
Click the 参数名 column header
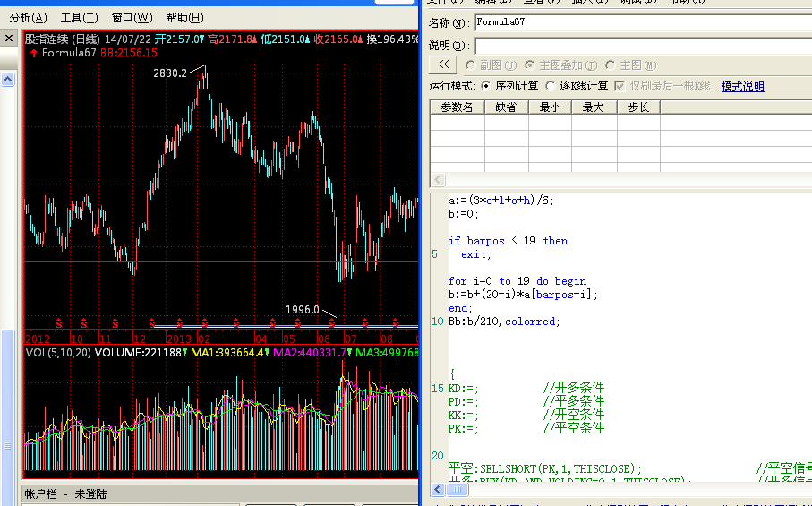(x=457, y=107)
